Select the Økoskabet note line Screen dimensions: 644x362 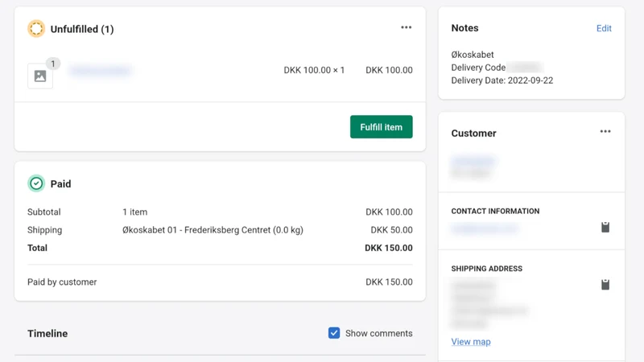473,55
